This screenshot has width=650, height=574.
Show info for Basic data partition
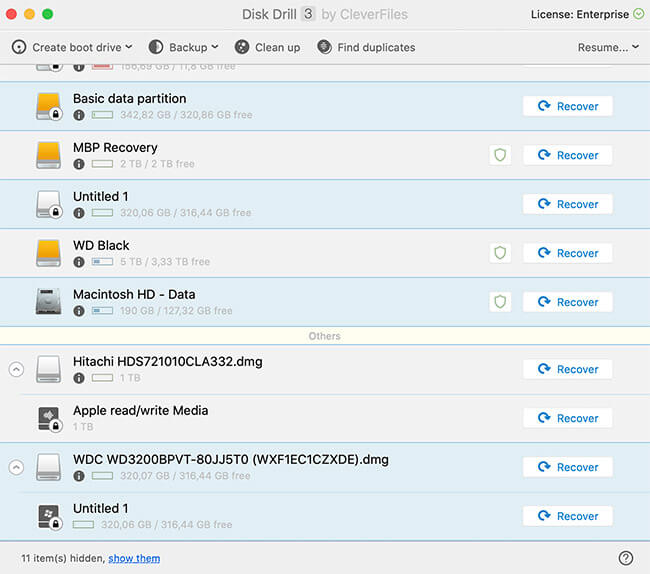[x=79, y=115]
